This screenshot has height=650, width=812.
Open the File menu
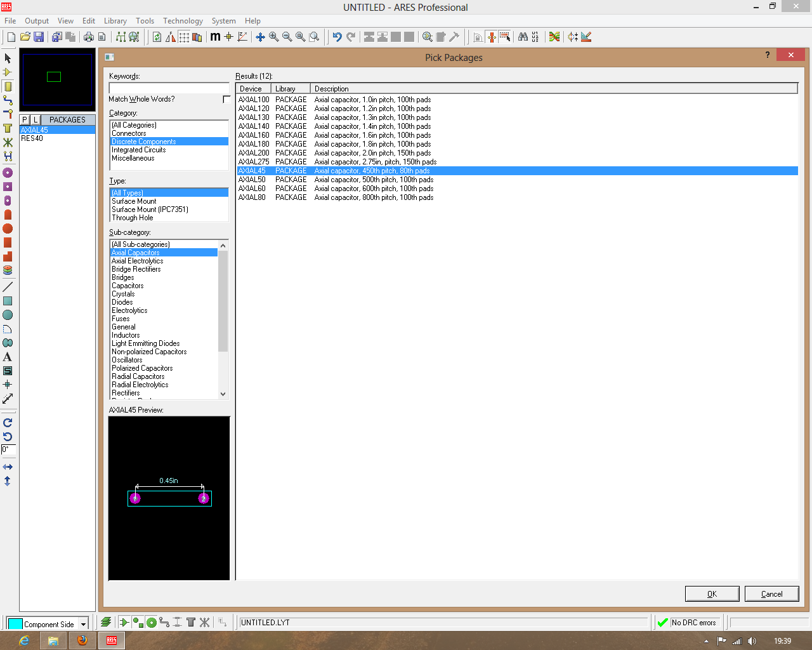[10, 21]
